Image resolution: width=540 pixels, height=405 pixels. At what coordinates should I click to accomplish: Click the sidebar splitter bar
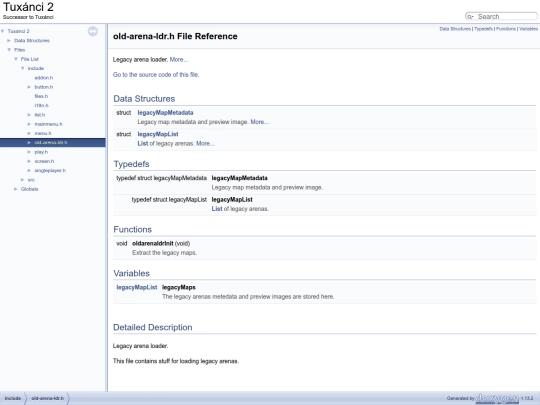tap(106, 208)
